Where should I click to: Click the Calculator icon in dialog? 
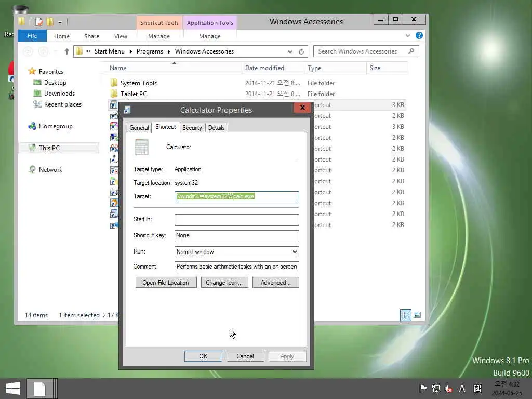(141, 147)
